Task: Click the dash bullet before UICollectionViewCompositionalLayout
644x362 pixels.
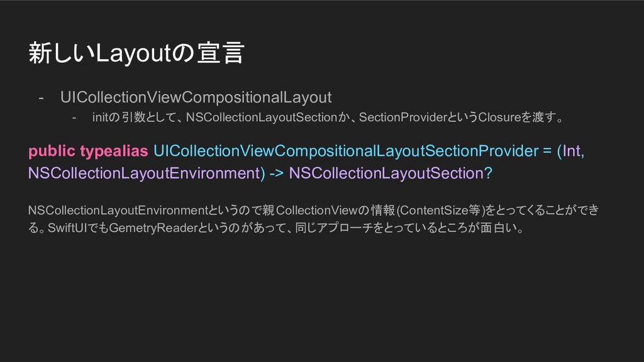Action: tap(41, 98)
